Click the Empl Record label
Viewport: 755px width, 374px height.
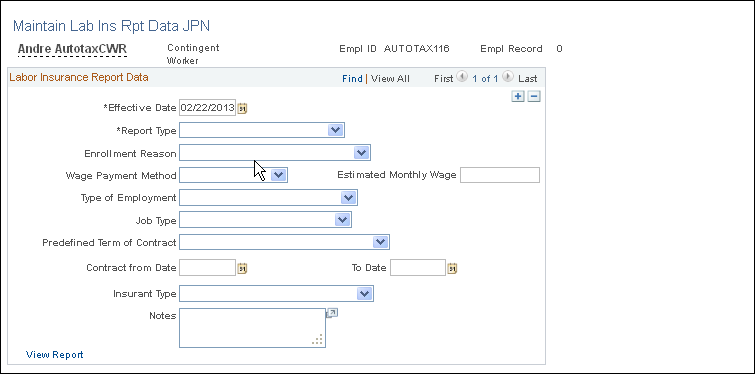511,49
